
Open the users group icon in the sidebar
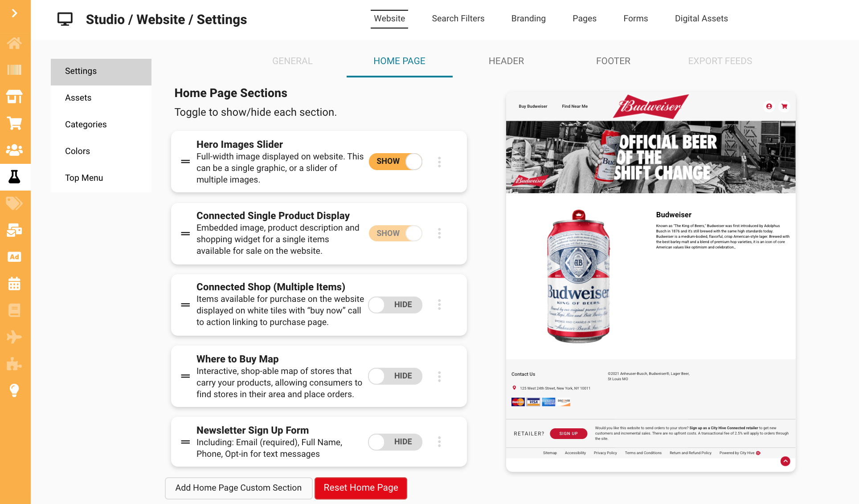click(14, 150)
